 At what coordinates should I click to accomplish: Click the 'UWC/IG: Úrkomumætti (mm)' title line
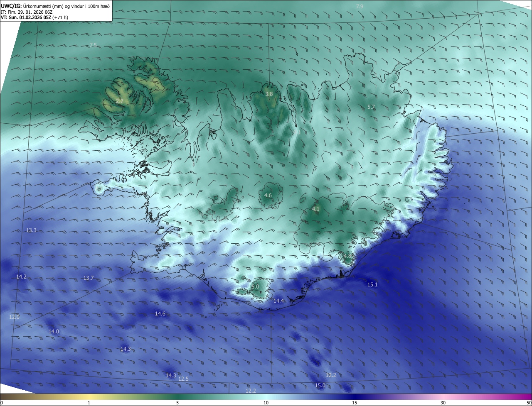coord(55,6)
